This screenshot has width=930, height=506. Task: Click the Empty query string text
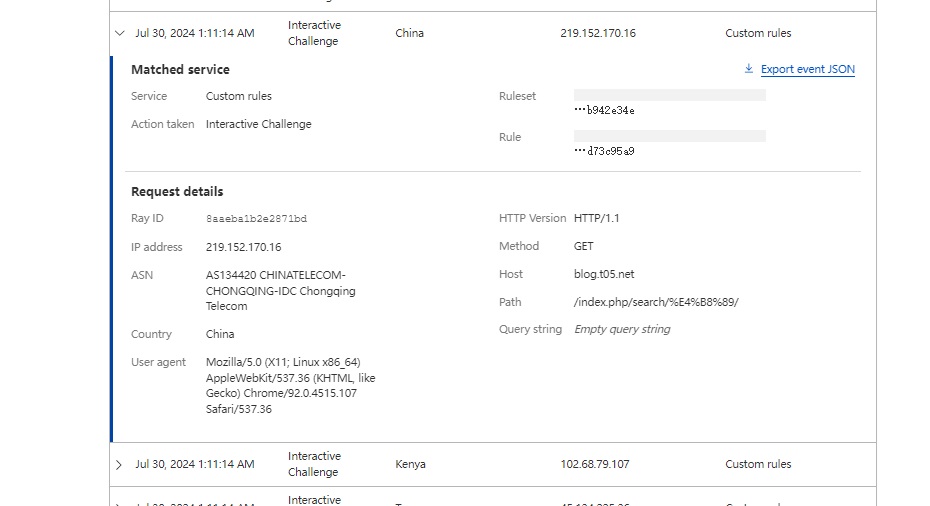622,329
